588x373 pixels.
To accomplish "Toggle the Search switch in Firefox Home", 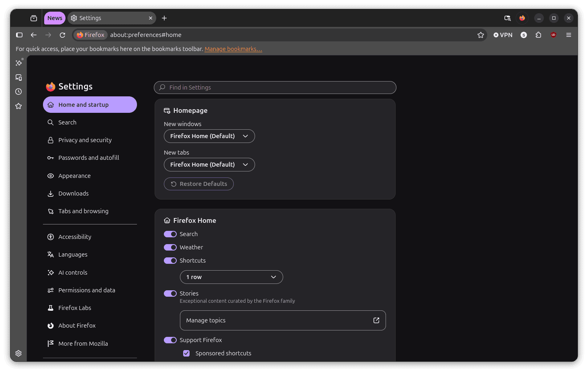I will (170, 234).
